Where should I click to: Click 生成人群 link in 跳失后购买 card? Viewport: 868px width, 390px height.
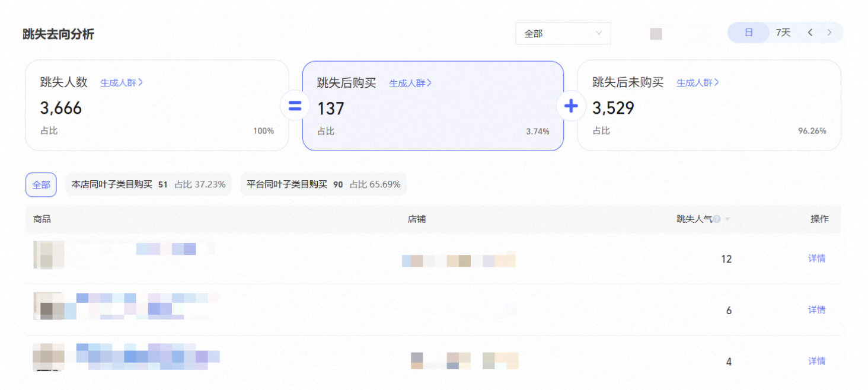(x=410, y=84)
